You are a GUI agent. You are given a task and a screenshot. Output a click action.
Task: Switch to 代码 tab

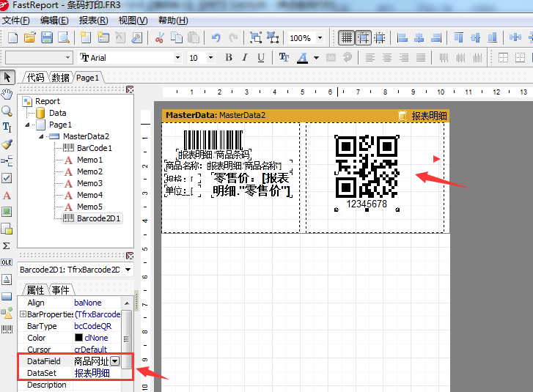pyautogui.click(x=35, y=78)
